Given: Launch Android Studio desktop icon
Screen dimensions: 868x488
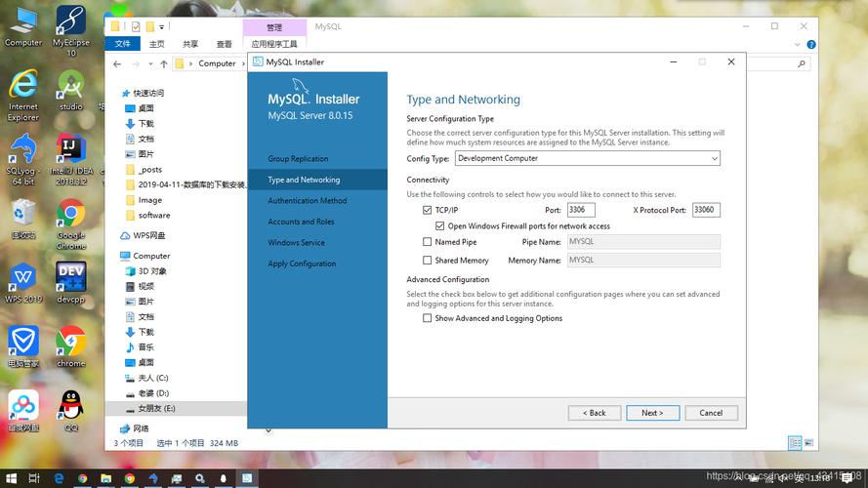Looking at the screenshot, I should pos(71,90).
